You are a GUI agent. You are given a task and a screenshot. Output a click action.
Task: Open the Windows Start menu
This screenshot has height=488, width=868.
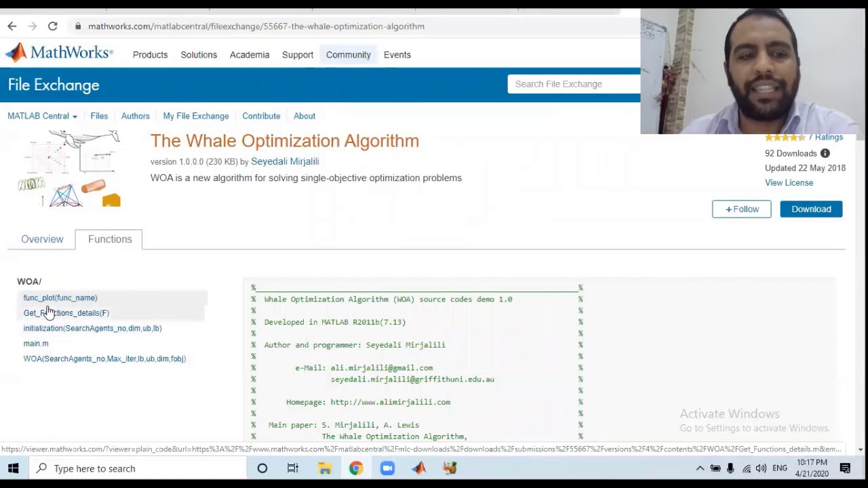point(13,468)
